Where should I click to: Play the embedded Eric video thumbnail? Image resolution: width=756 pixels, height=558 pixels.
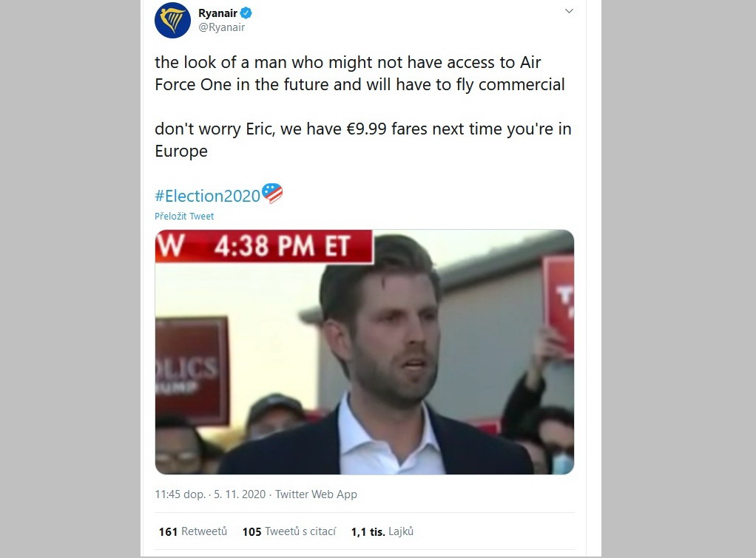[x=365, y=353]
